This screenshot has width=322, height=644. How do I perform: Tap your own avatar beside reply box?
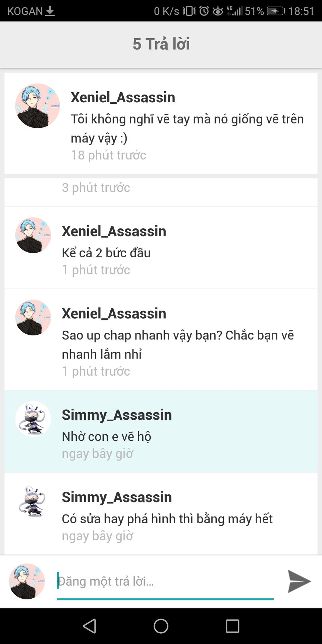(x=27, y=581)
